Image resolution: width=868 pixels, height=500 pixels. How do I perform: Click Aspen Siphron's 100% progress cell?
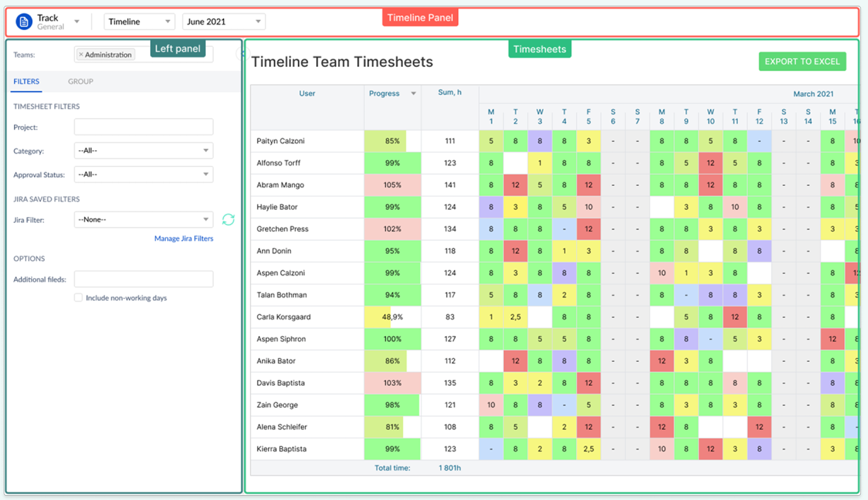pos(392,339)
